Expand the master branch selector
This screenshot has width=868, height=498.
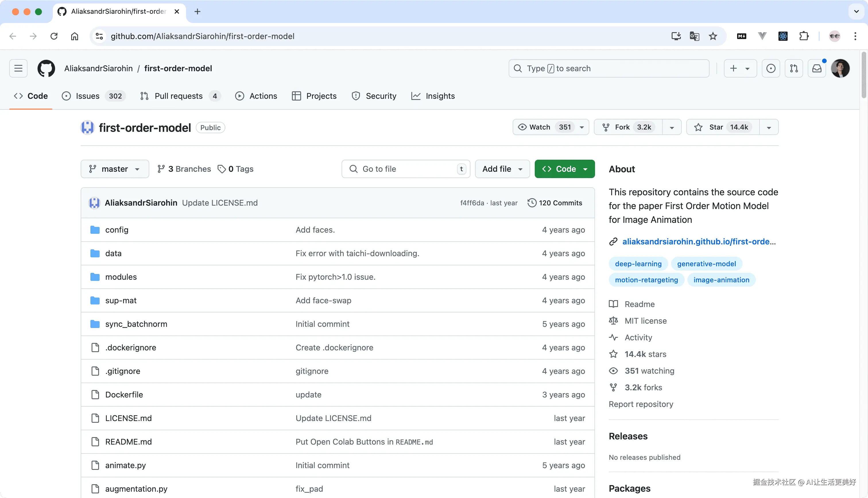(x=115, y=169)
